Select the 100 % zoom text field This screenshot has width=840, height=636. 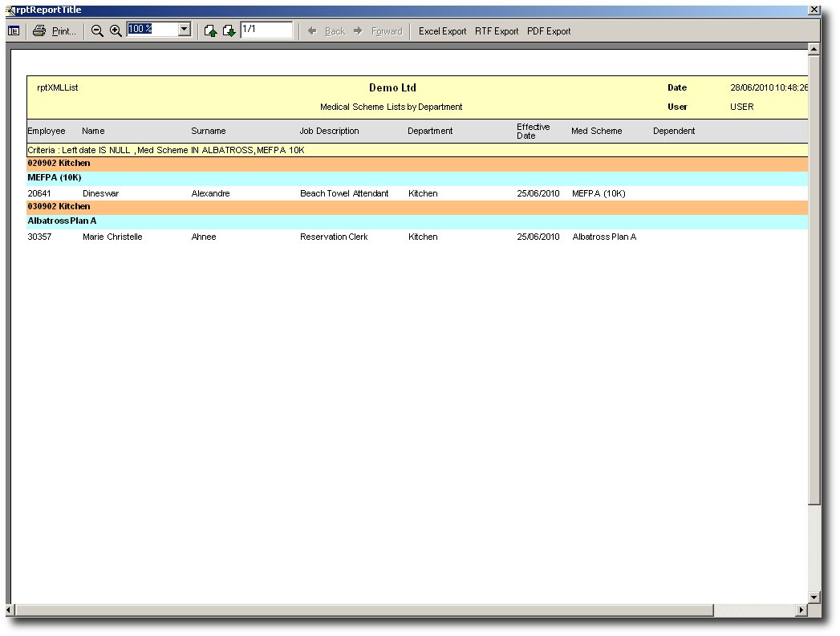(x=151, y=30)
